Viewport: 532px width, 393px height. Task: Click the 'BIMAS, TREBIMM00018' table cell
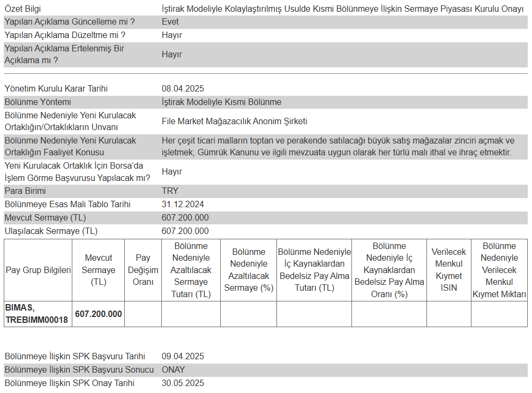[x=37, y=314]
